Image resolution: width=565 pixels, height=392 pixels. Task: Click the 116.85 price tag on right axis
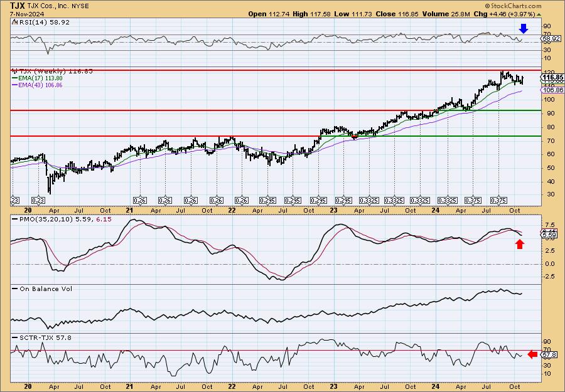(553, 77)
